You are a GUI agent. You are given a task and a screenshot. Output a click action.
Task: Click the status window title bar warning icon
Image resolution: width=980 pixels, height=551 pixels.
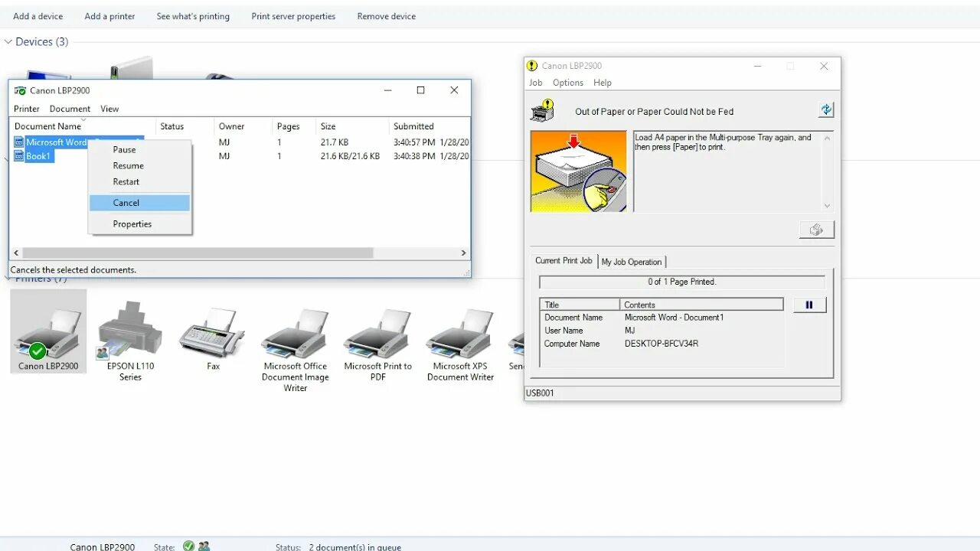click(532, 66)
